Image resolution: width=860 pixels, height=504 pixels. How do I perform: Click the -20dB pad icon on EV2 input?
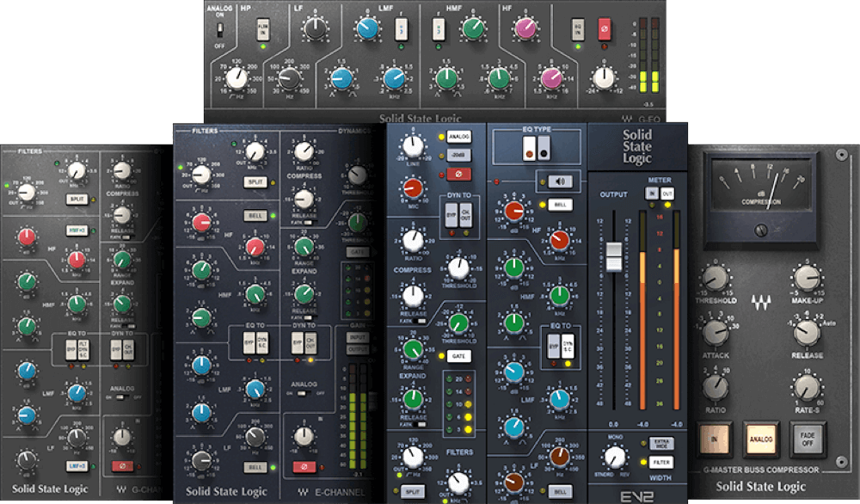[x=459, y=155]
